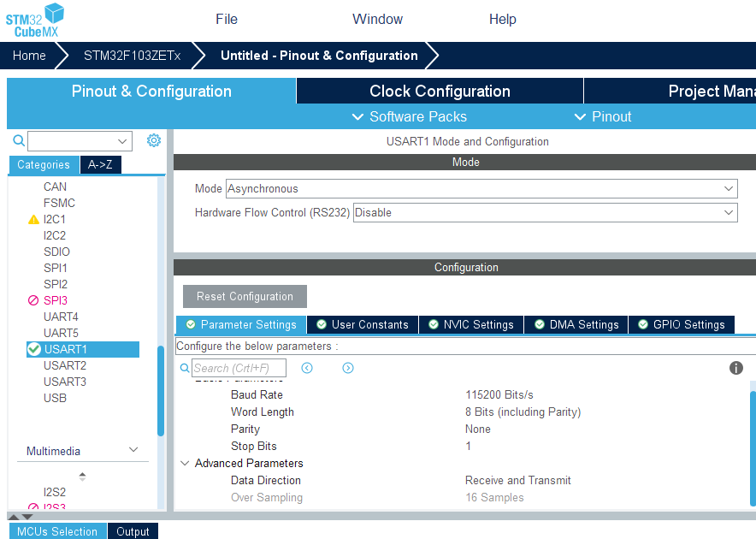Select SPI2 in the peripheral list
This screenshot has width=756, height=539.
(x=56, y=284)
